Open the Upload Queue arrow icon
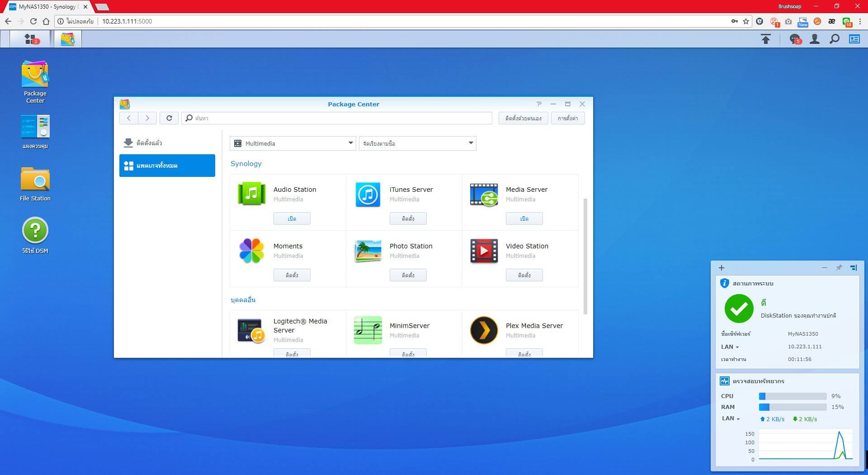The height and width of the screenshot is (475, 868). click(x=765, y=39)
